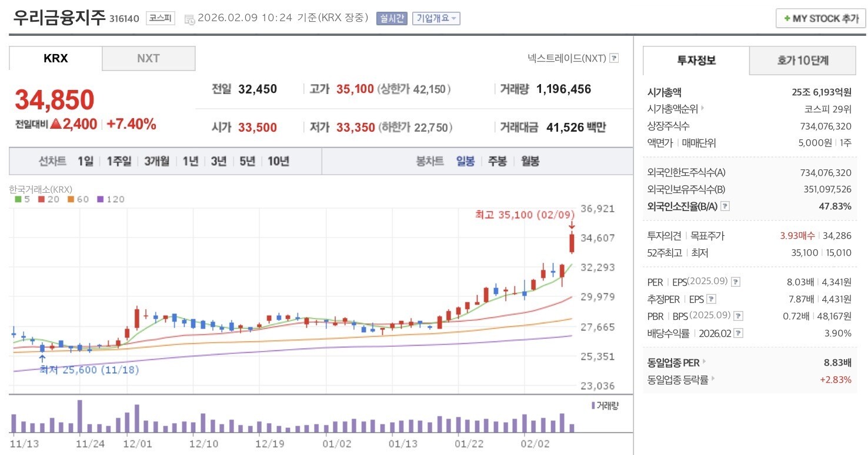Viewport: 868px width, 455px height.
Task: Click help icon next to 추정PER EPS
Action: click(711, 299)
